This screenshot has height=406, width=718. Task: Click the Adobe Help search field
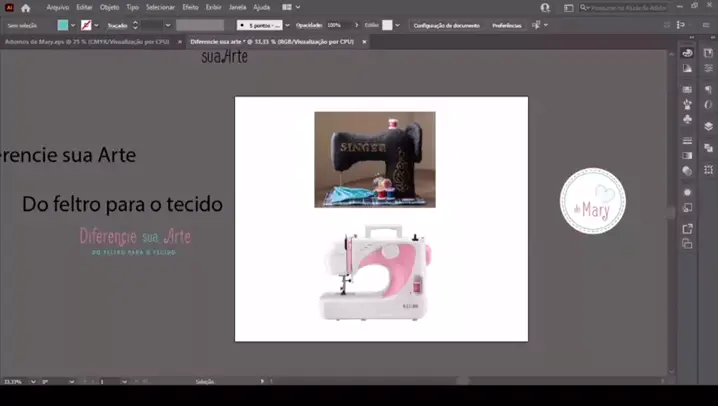[623, 8]
